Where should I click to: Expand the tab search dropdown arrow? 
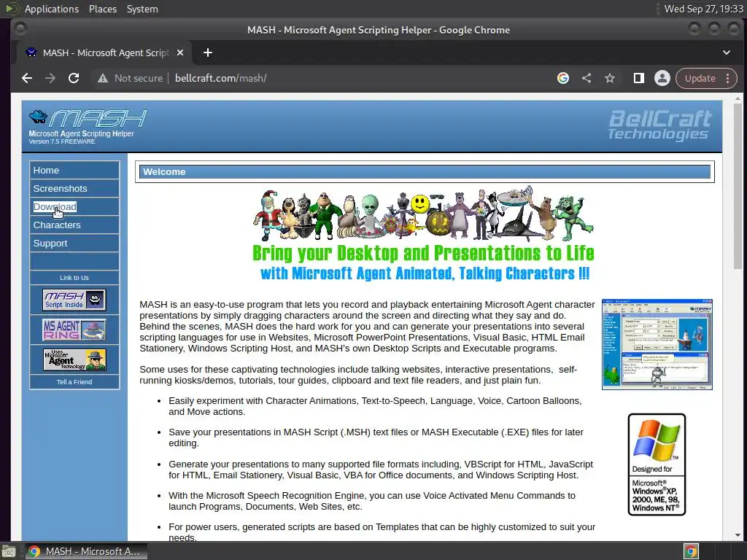(727, 52)
